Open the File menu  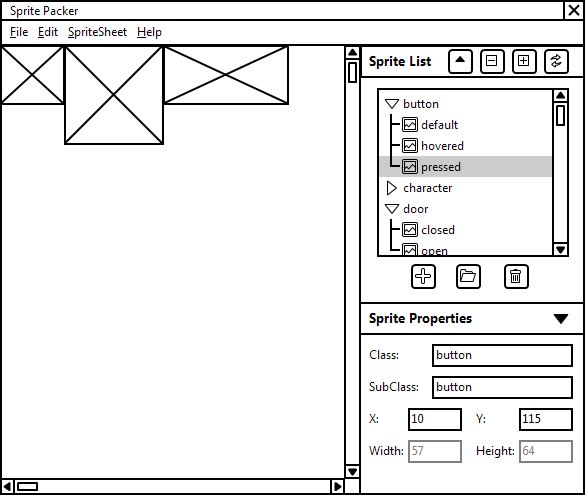point(19,32)
